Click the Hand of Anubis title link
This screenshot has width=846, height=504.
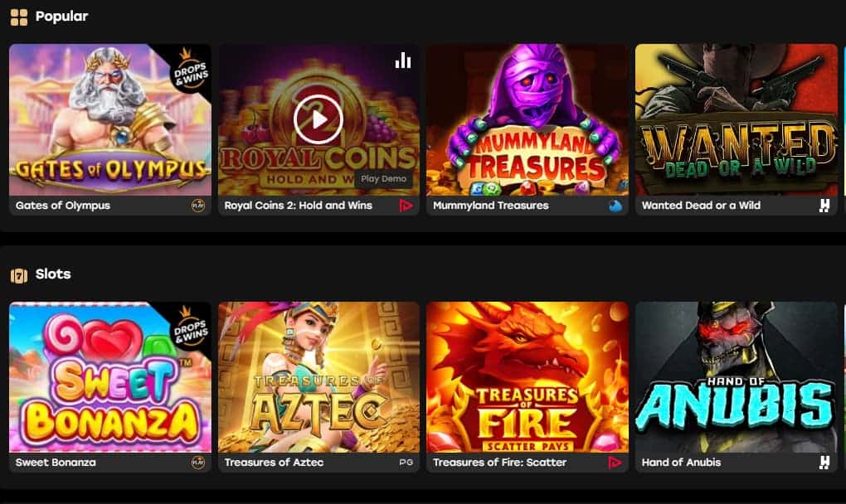pyautogui.click(x=681, y=463)
